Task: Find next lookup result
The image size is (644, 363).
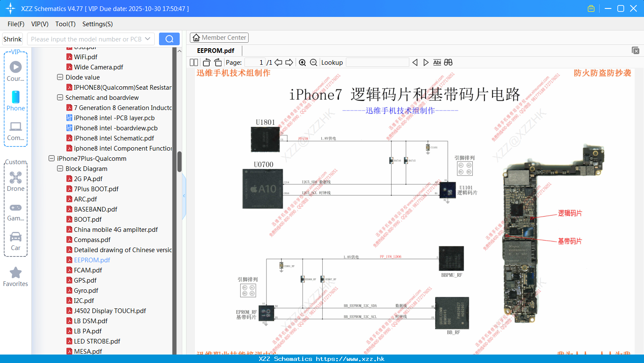Action: (x=426, y=62)
